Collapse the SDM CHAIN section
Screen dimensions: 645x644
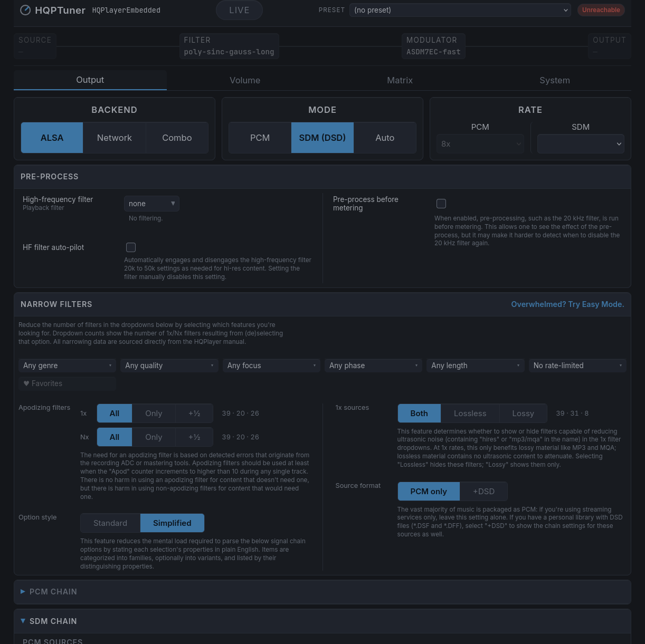click(x=322, y=621)
